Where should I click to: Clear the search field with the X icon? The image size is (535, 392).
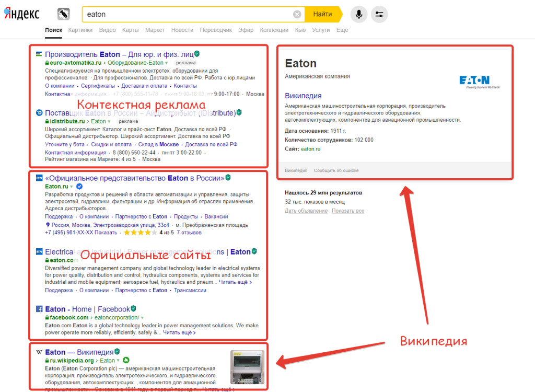pyautogui.click(x=297, y=14)
